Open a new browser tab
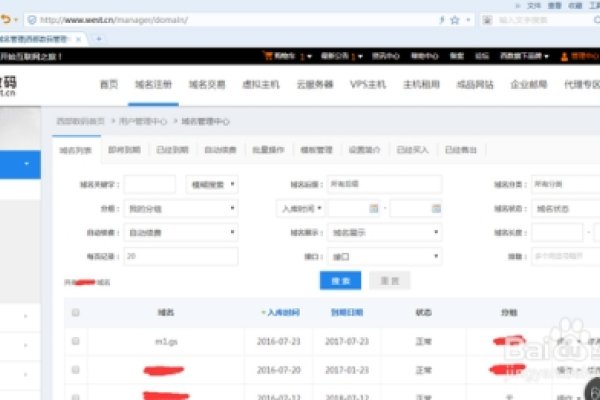 coord(99,39)
